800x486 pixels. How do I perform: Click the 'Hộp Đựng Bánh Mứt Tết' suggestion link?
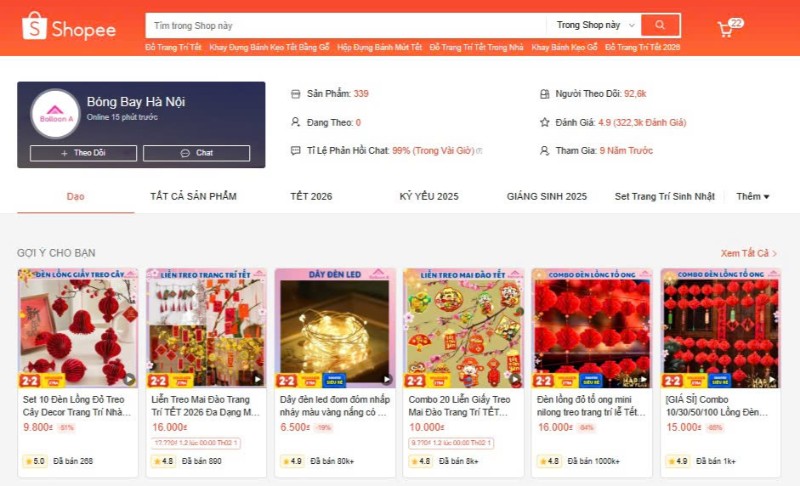pos(380,47)
